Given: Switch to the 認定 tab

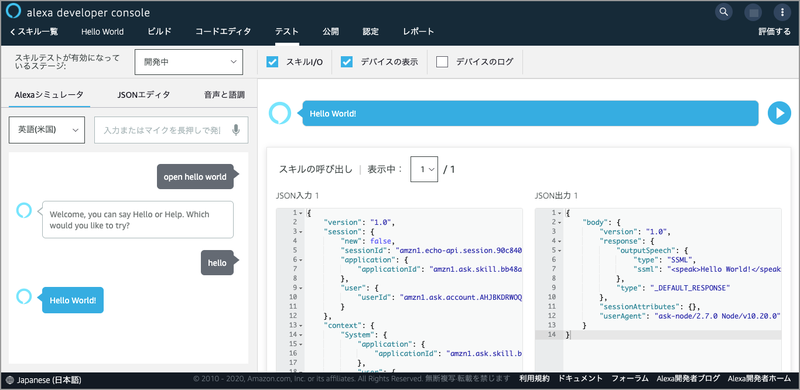Looking at the screenshot, I should (371, 32).
